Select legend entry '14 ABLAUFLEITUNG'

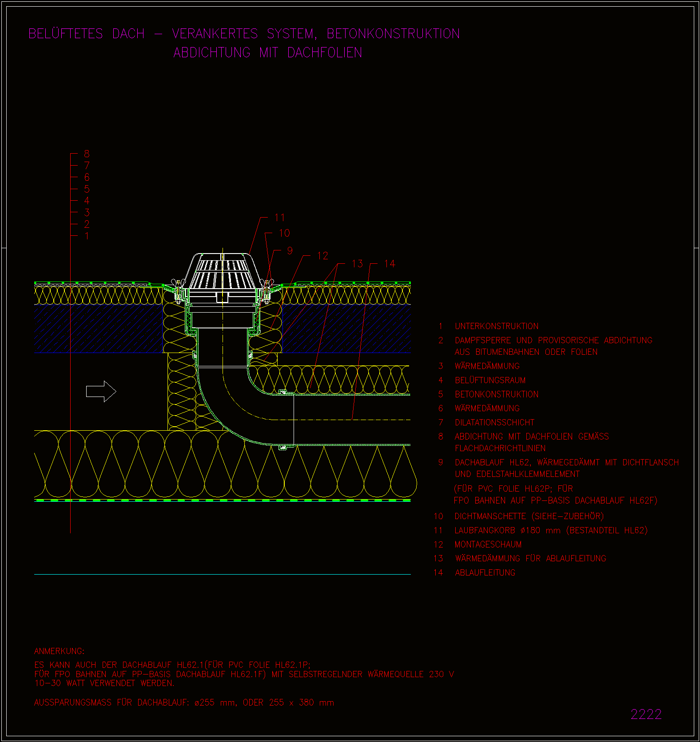coord(474,573)
